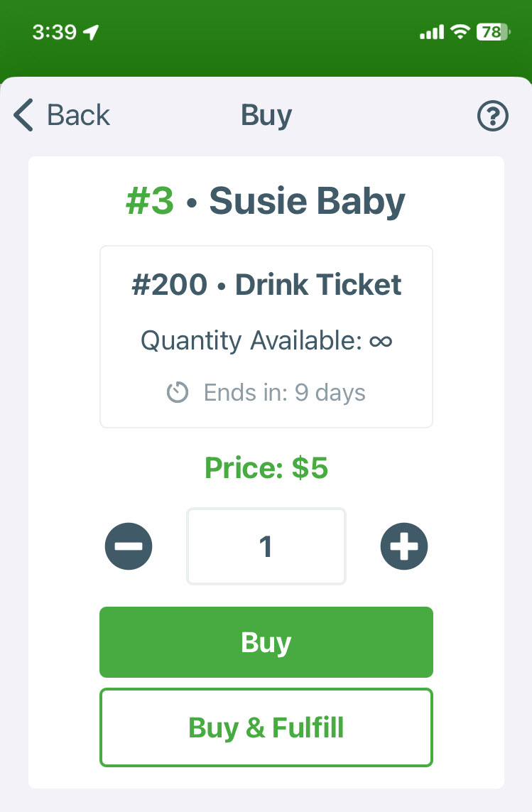532x812 pixels.
Task: Tap the back chevron arrow
Action: click(x=23, y=115)
